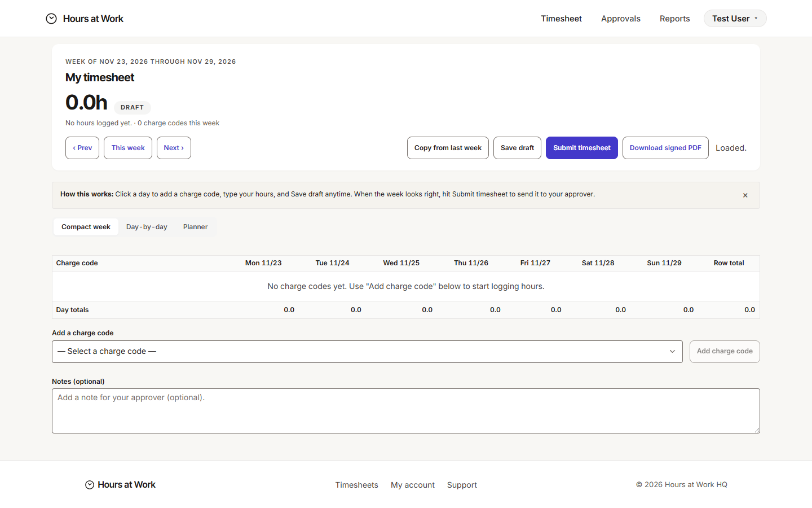812x508 pixels.
Task: Click the Add charge code button
Action: tap(725, 352)
